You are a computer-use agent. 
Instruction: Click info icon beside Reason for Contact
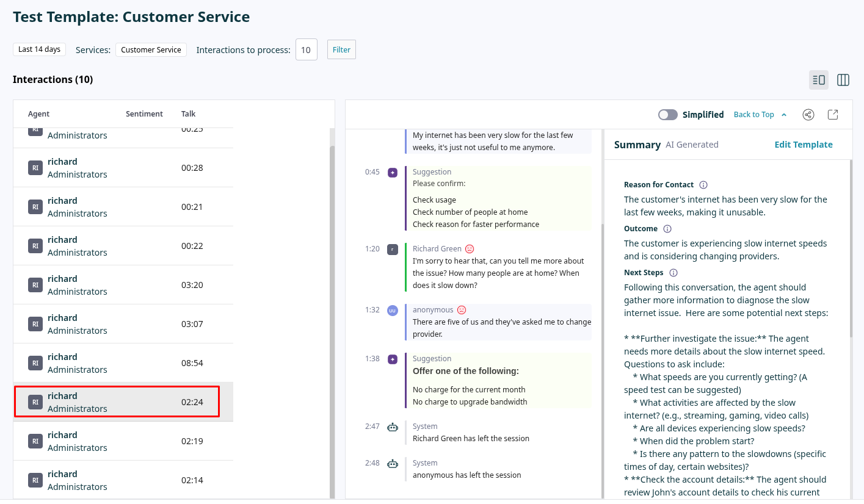pyautogui.click(x=703, y=185)
